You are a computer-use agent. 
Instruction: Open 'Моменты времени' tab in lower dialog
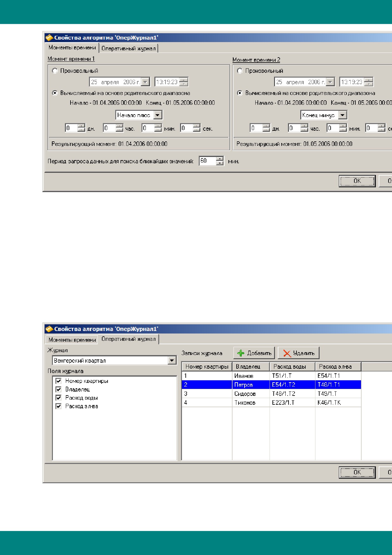click(x=72, y=340)
